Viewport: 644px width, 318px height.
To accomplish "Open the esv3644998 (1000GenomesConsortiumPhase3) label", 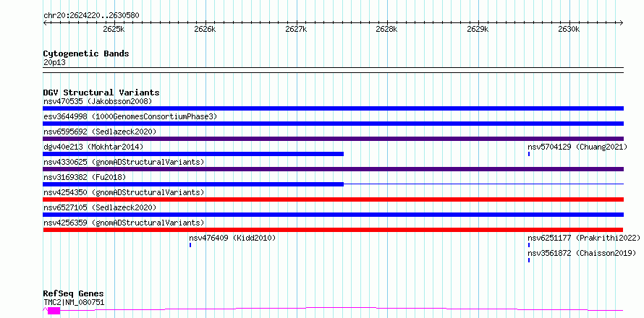I will [130, 116].
